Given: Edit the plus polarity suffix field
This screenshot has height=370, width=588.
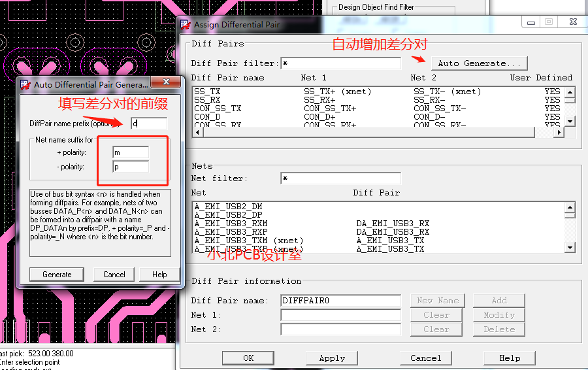Looking at the screenshot, I should [x=131, y=152].
